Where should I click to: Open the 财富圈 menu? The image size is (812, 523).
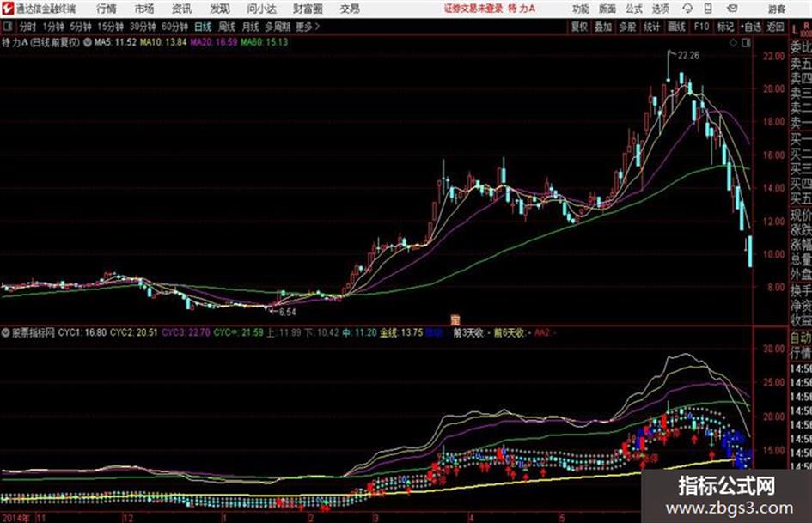[308, 9]
